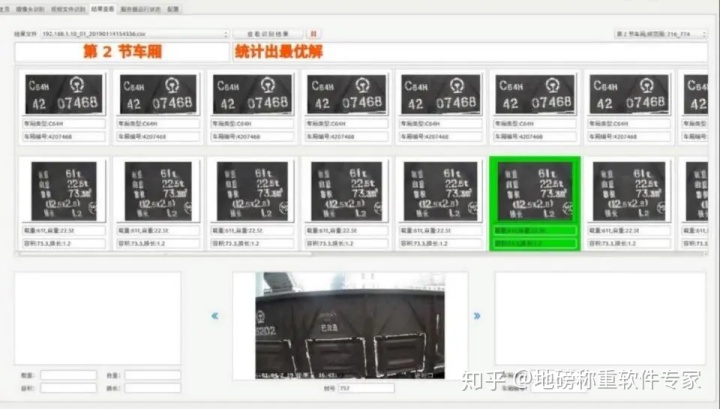Go to next frame with » arrow
Image resolution: width=720 pixels, height=409 pixels.
tap(477, 316)
